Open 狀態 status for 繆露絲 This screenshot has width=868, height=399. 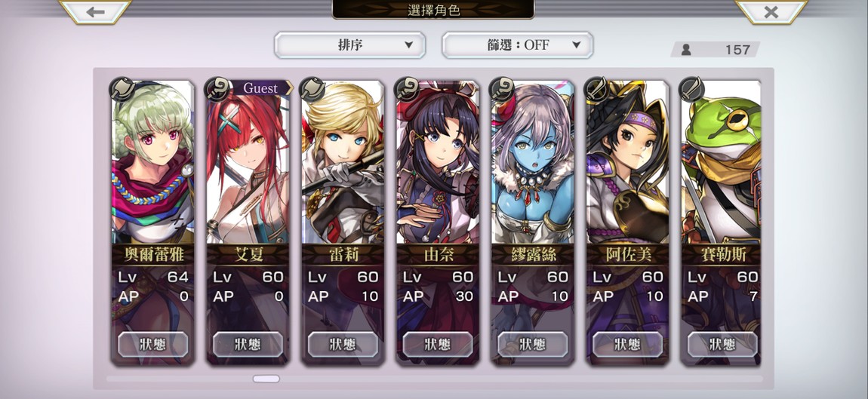pyautogui.click(x=533, y=344)
